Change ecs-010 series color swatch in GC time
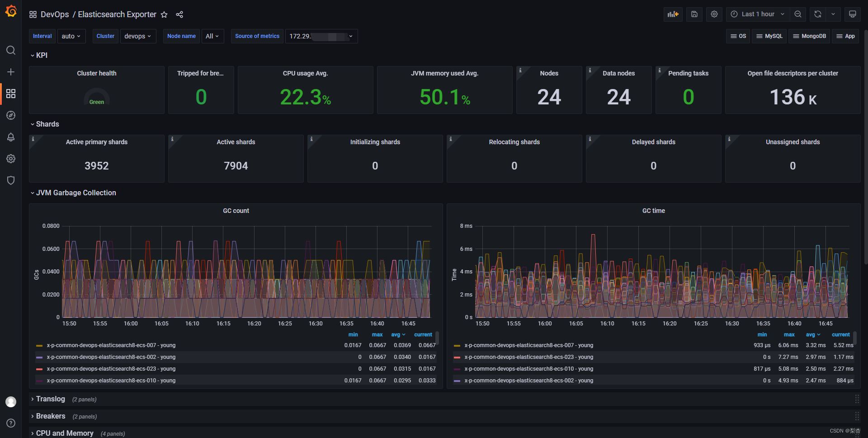 [457, 369]
